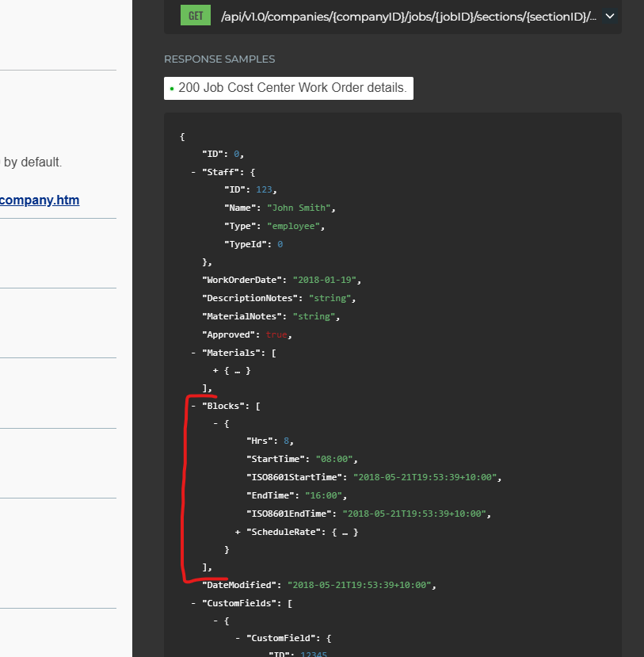Click the "by default." text
The width and height of the screenshot is (644, 657).
pos(32,162)
